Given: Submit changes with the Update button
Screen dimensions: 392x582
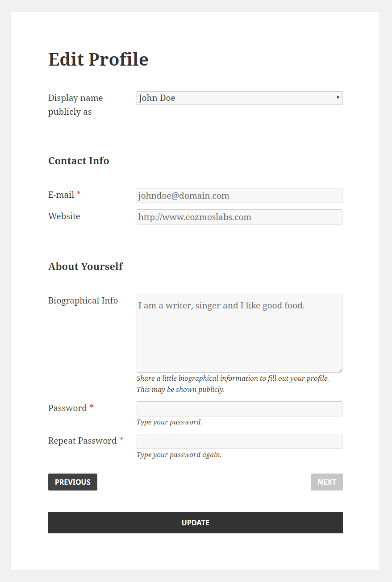Looking at the screenshot, I should (196, 523).
